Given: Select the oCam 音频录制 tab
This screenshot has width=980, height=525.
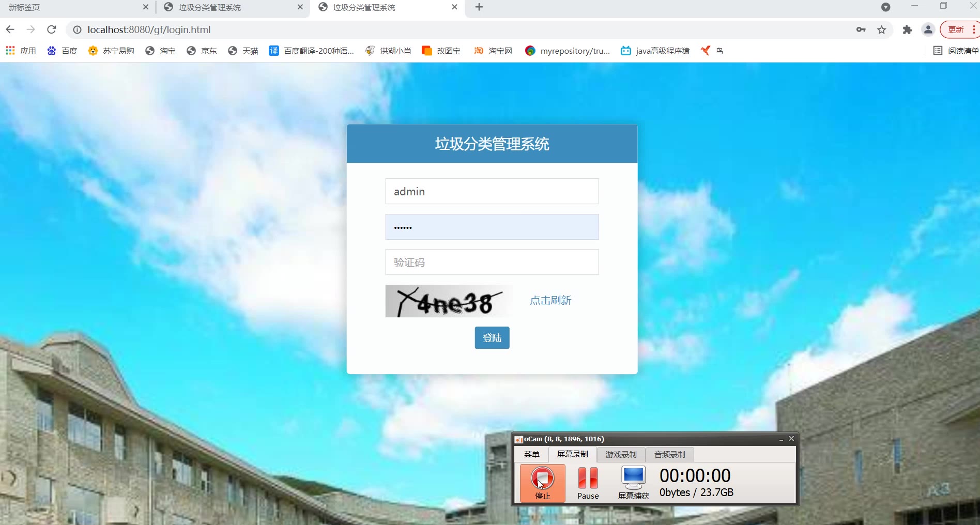Looking at the screenshot, I should 669,455.
